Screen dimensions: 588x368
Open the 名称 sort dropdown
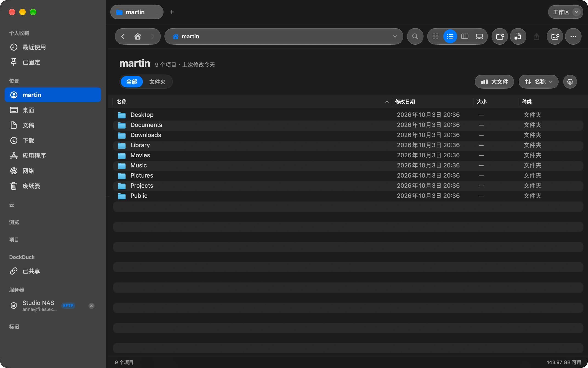pos(538,82)
